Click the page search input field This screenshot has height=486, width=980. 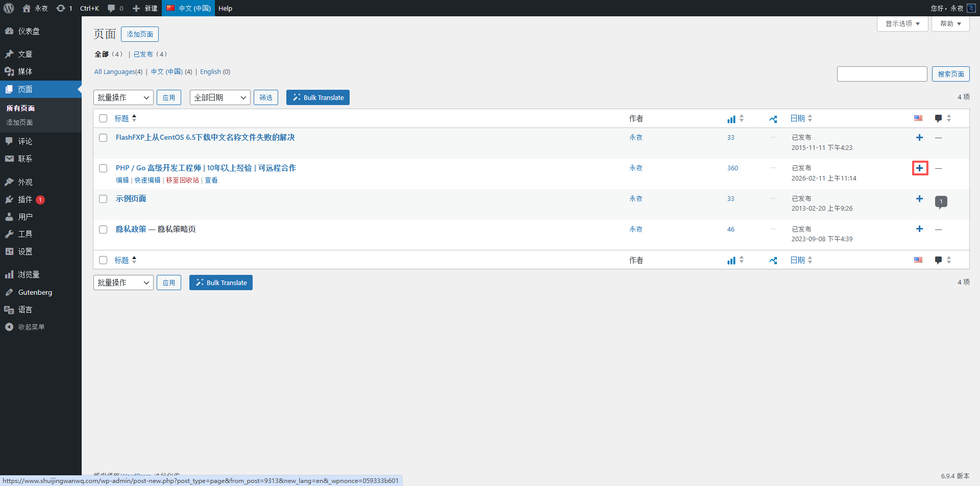[x=882, y=74]
